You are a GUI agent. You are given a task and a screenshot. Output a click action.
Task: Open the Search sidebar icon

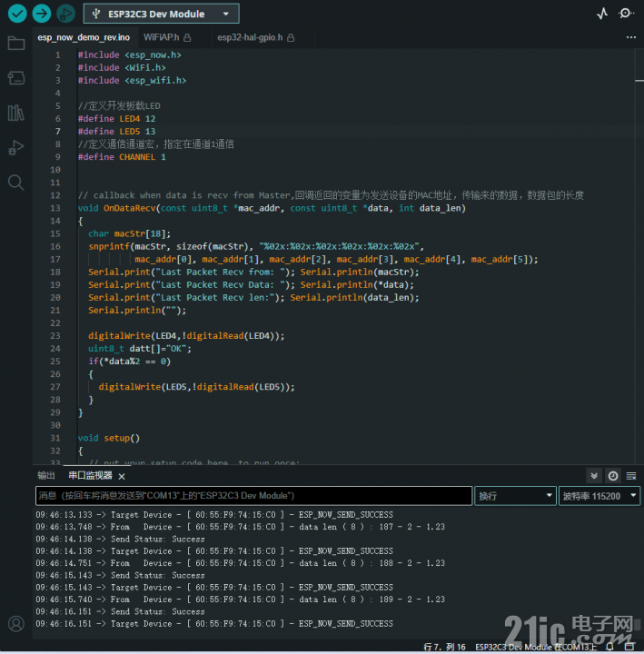pyautogui.click(x=16, y=183)
